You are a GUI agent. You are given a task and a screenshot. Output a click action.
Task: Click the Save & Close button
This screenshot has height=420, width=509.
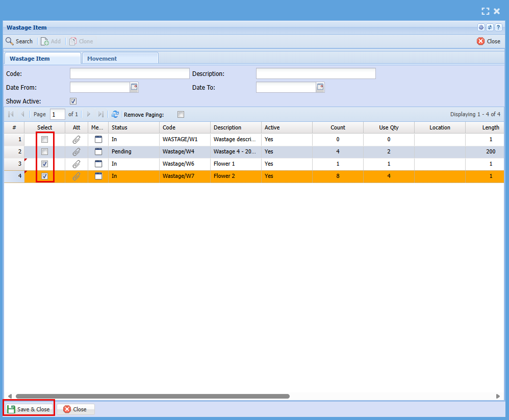[29, 409]
